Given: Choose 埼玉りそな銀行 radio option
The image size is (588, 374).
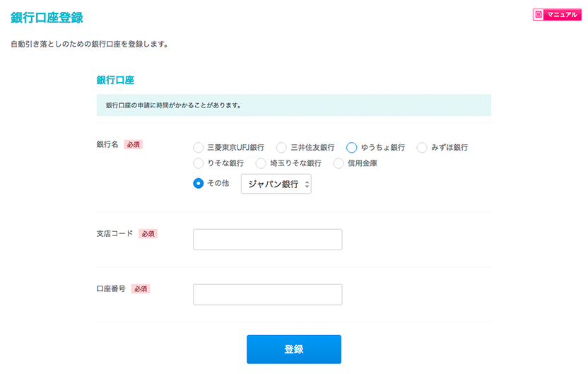Looking at the screenshot, I should 261,163.
